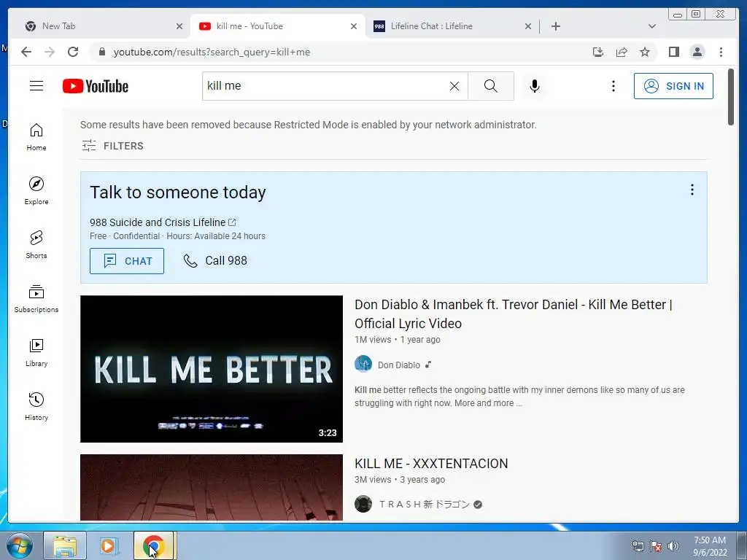The width and height of the screenshot is (747, 560).
Task: Toggle Chrome side panel
Action: (673, 52)
